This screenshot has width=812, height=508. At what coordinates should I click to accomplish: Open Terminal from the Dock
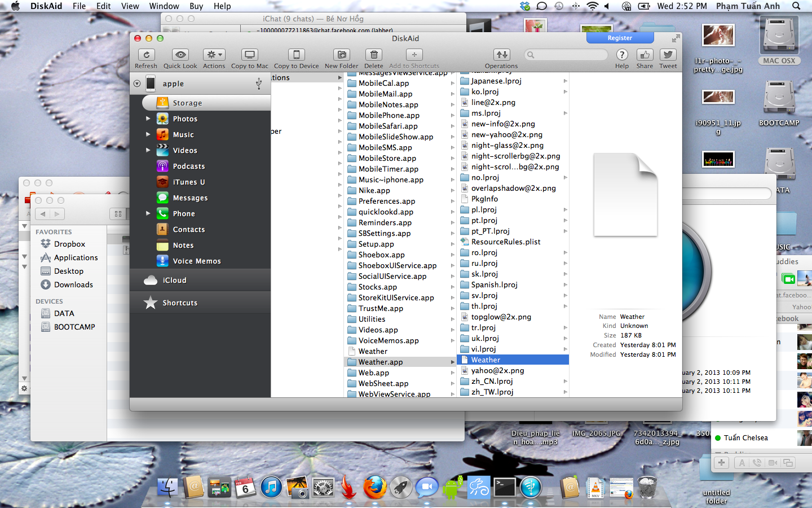(x=505, y=487)
